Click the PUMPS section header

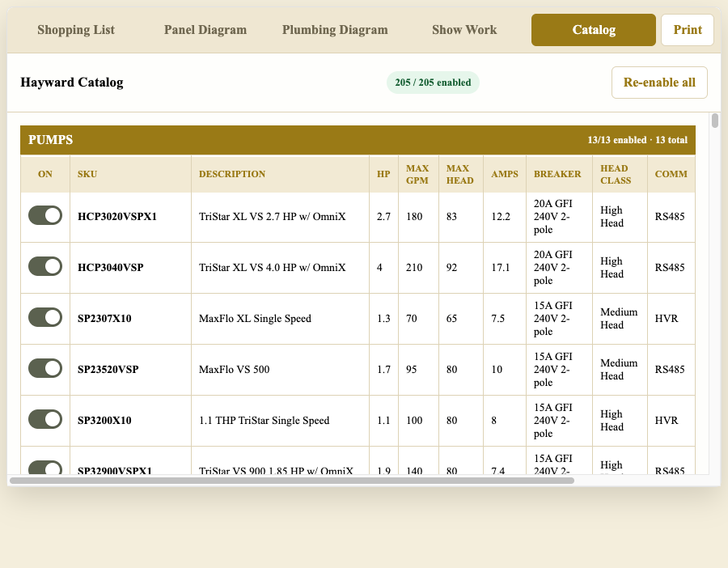[358, 140]
